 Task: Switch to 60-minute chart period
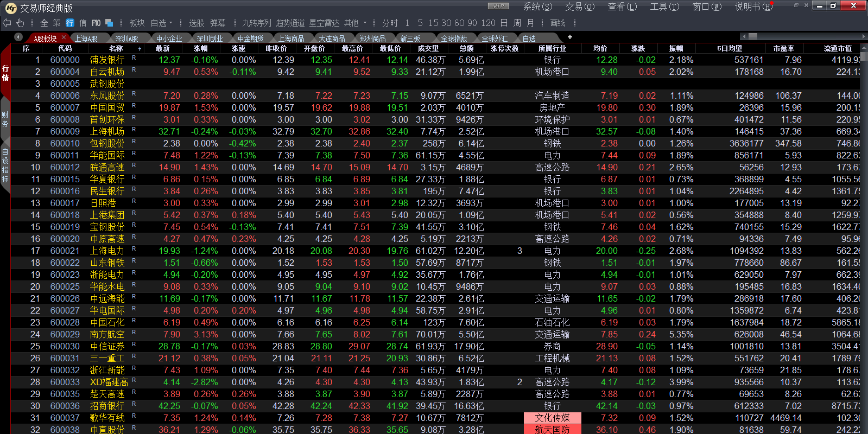click(459, 23)
